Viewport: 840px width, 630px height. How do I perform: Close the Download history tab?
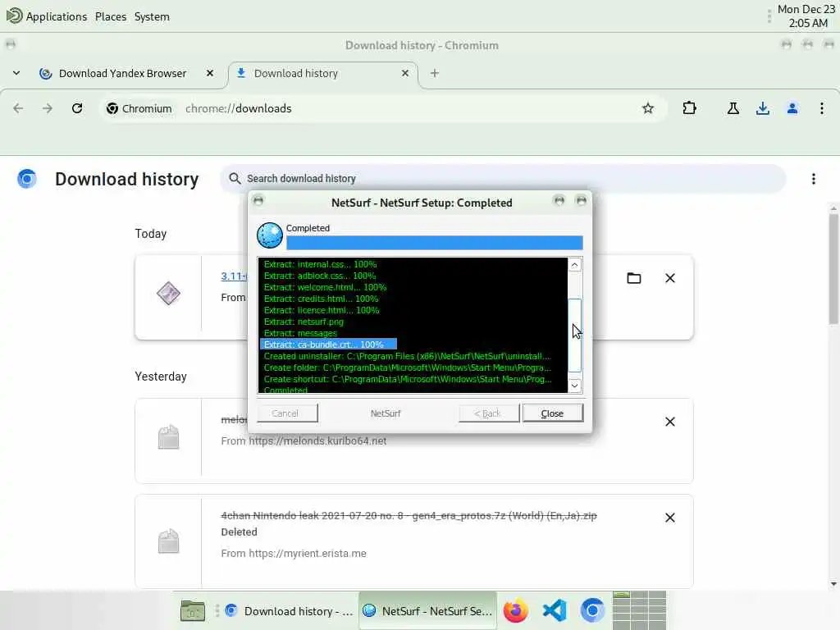[405, 73]
